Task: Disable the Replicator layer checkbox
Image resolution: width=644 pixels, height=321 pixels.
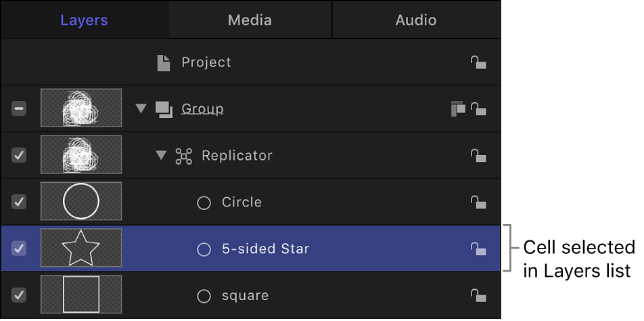Action: [x=20, y=155]
